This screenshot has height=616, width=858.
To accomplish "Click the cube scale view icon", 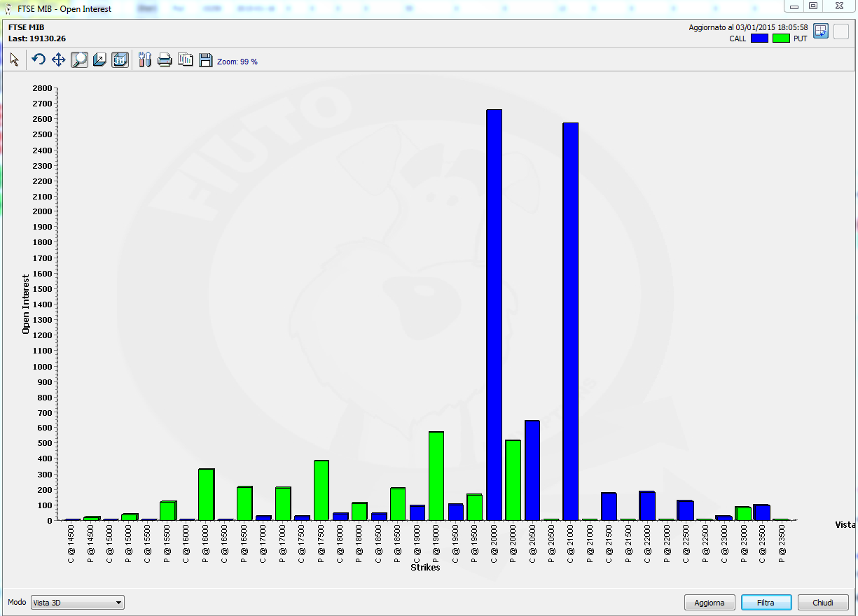I will [99, 59].
